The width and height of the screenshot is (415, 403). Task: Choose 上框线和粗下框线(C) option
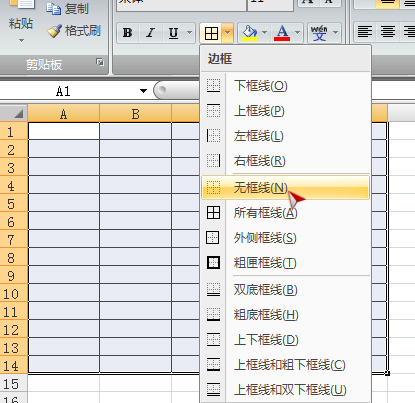(286, 365)
